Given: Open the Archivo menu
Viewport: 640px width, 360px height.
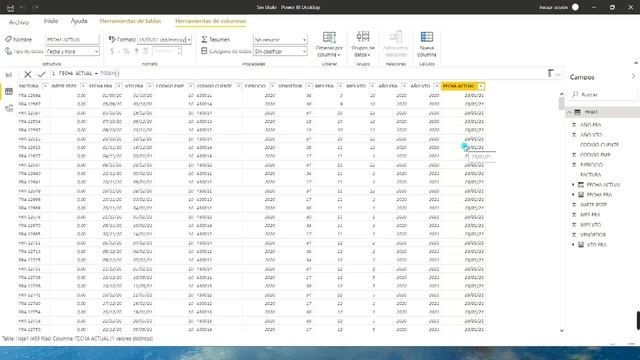Looking at the screenshot, I should 19,22.
